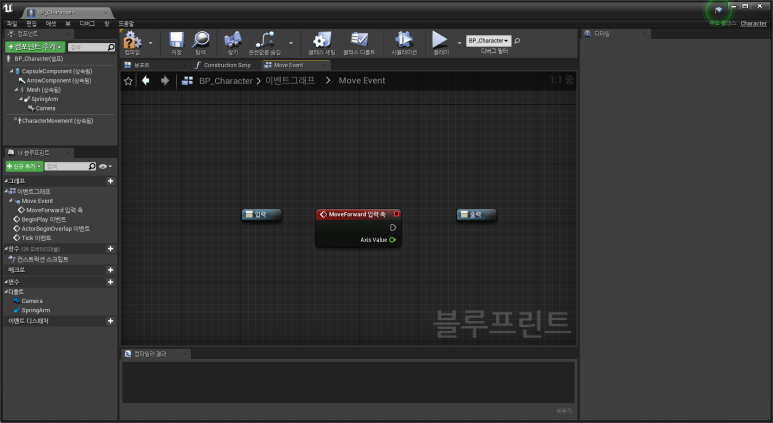Navigate forward with the right arrow
This screenshot has width=773, height=423.
[x=165, y=80]
